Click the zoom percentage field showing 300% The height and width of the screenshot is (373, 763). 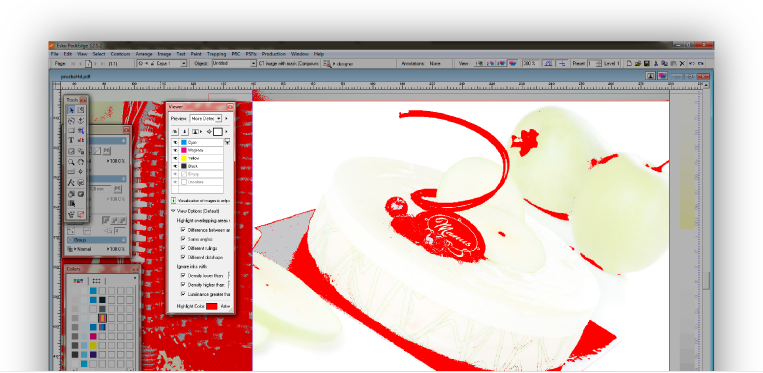[x=529, y=63]
